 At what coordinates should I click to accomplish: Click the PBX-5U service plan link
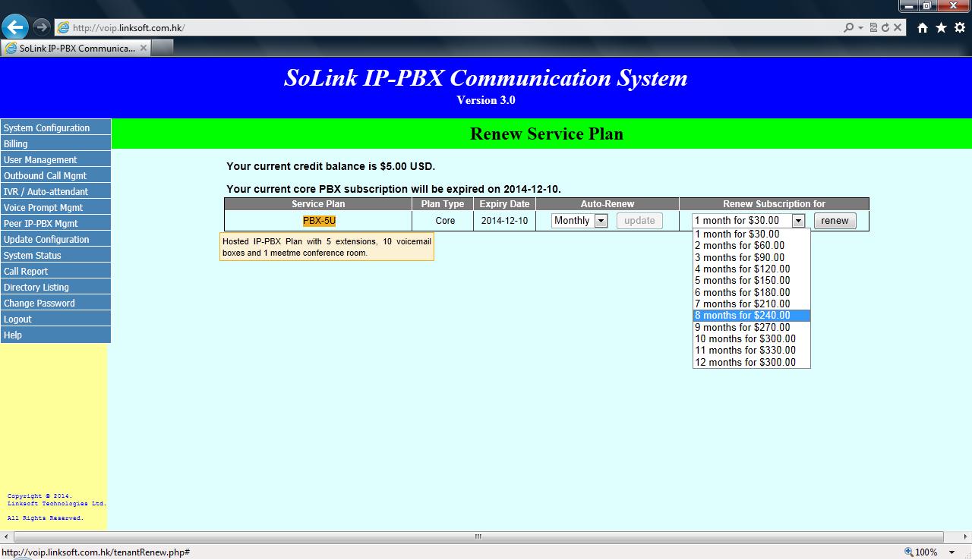319,221
